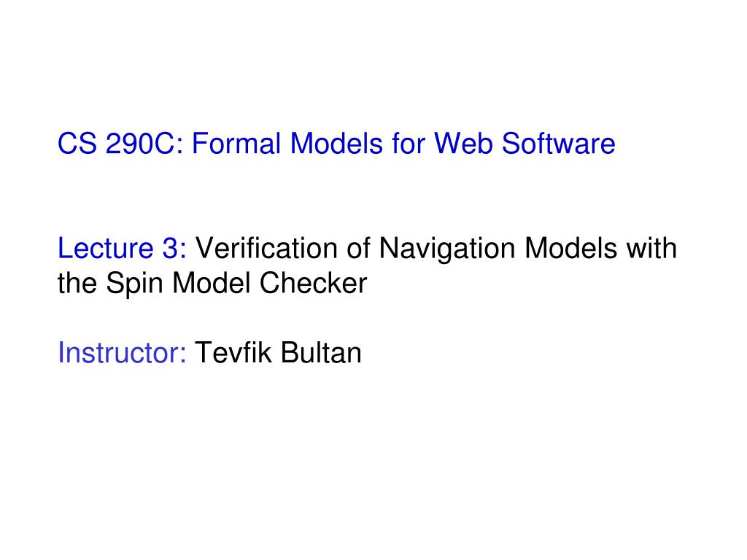Image resolution: width=747 pixels, height=560 pixels.
Task: Click the word "the" before Spin
Action: [x=77, y=283]
